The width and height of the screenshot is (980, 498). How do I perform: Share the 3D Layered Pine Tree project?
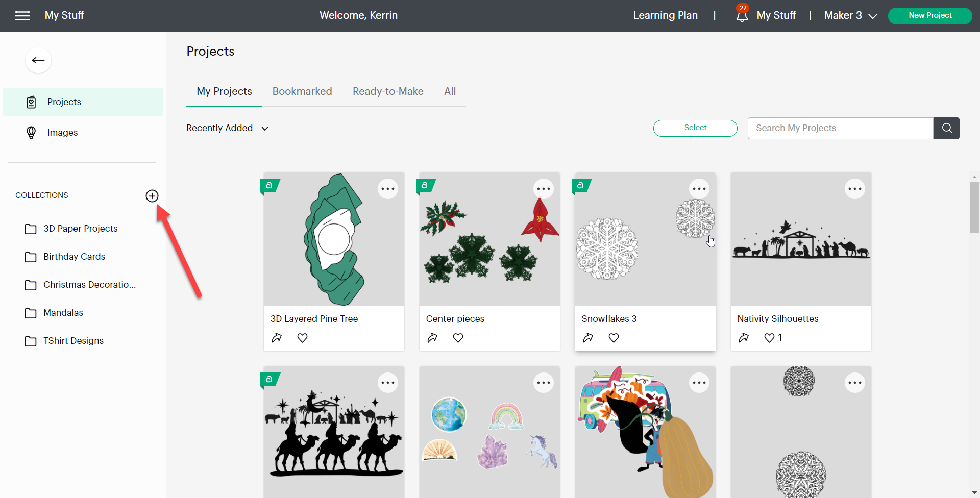click(277, 338)
